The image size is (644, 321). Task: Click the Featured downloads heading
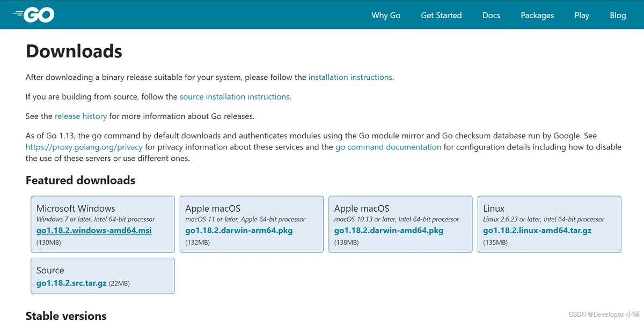coord(80,180)
